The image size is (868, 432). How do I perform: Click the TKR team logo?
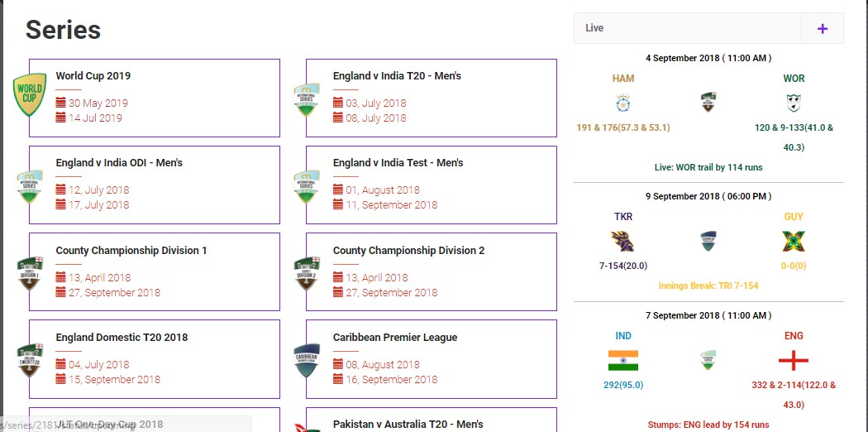pos(622,241)
